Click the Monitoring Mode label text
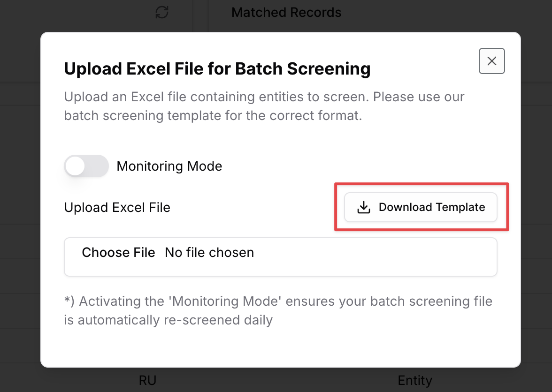The height and width of the screenshot is (392, 552). coord(169,166)
